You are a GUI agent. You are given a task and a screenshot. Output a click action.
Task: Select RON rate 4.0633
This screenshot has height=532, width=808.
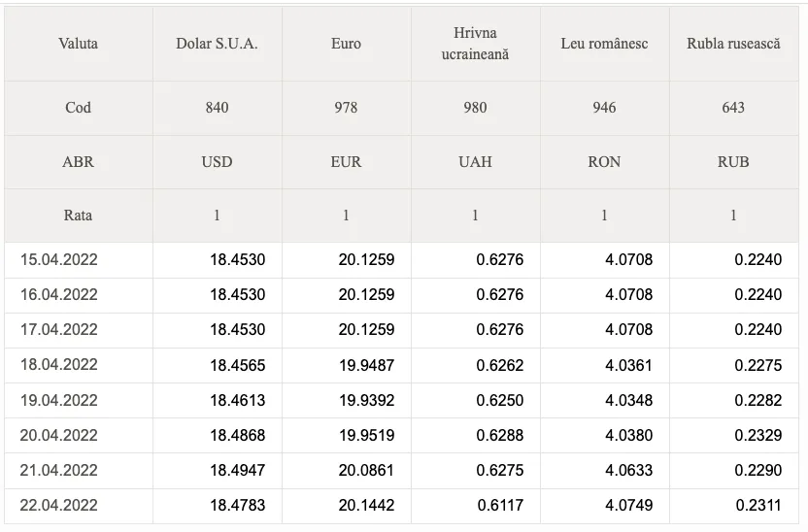click(x=628, y=470)
